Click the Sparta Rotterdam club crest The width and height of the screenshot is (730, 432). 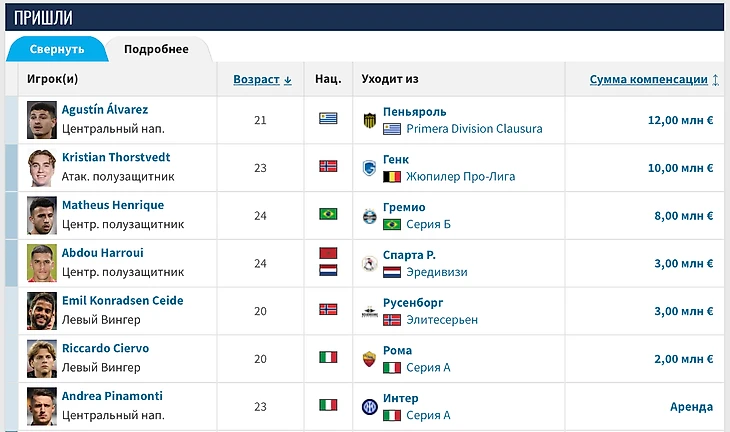369,264
